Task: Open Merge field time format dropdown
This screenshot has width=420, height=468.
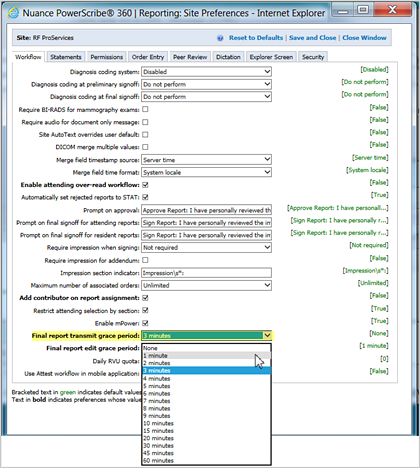Action: [x=206, y=172]
